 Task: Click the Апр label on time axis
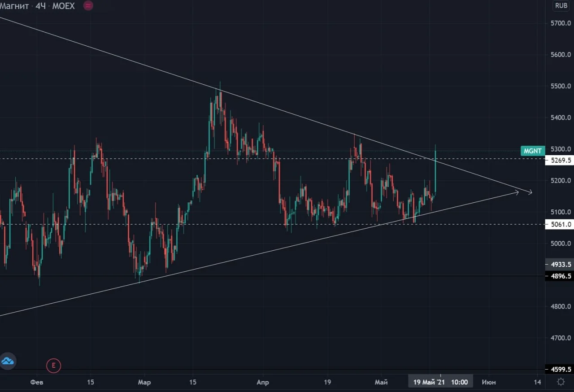click(262, 382)
